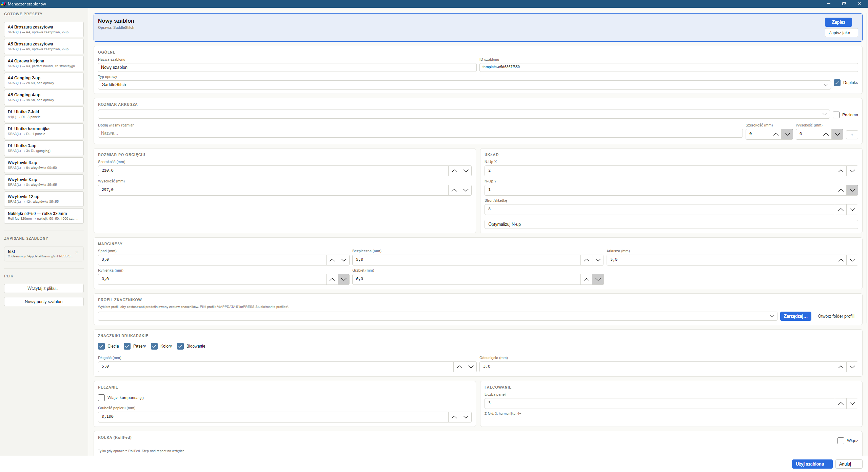Screen dimensions: 868x472
Task: Decrease Spad bleed margin
Action: pos(344,260)
